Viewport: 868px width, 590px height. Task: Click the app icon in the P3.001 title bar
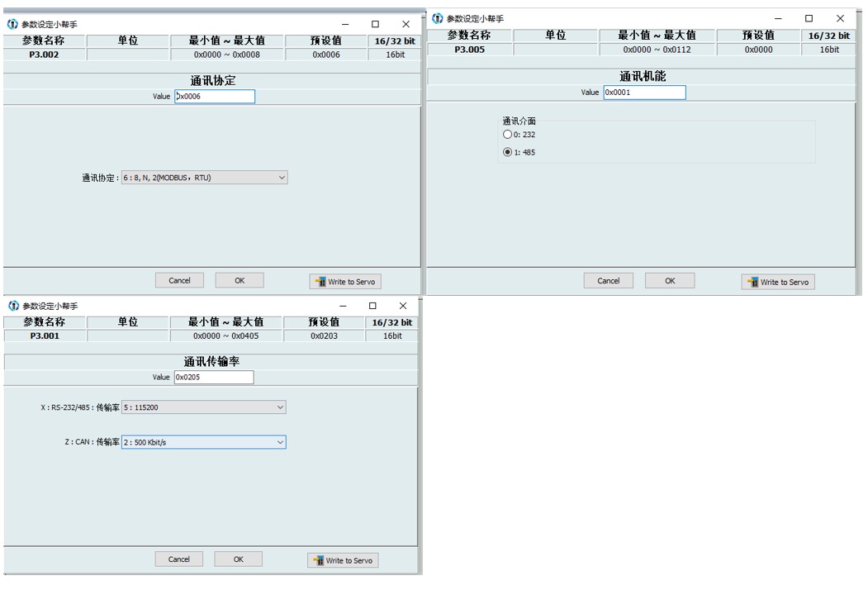tap(12, 306)
